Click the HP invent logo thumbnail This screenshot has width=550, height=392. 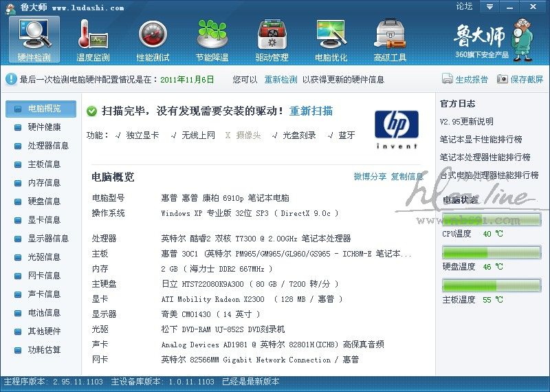pyautogui.click(x=396, y=129)
